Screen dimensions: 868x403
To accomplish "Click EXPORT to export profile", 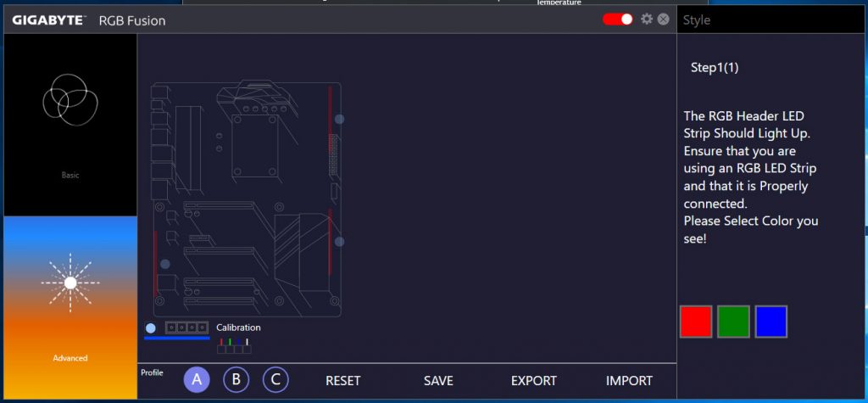I will (x=534, y=381).
